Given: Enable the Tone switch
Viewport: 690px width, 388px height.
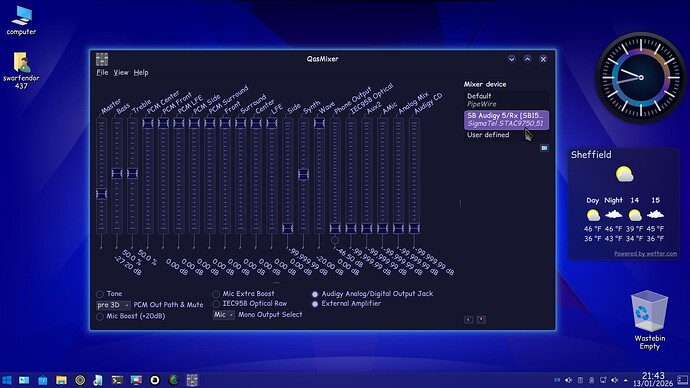Looking at the screenshot, I should 100,294.
